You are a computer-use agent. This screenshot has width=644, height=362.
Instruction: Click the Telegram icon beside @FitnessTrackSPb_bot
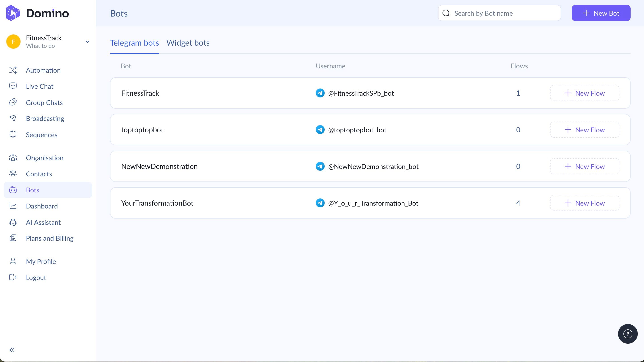tap(320, 93)
